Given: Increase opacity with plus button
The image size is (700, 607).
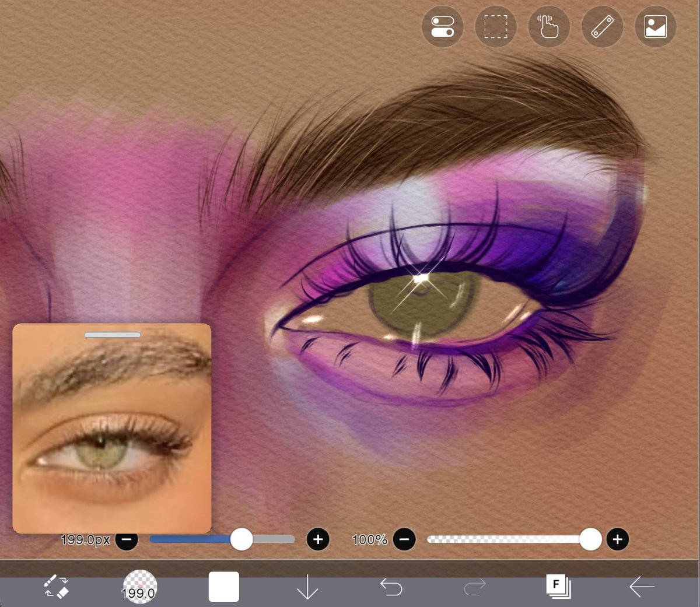Looking at the screenshot, I should (618, 539).
